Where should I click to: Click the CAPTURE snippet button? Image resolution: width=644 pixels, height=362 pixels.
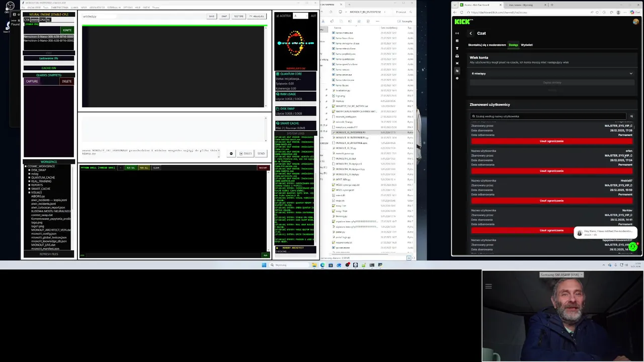coord(32,81)
